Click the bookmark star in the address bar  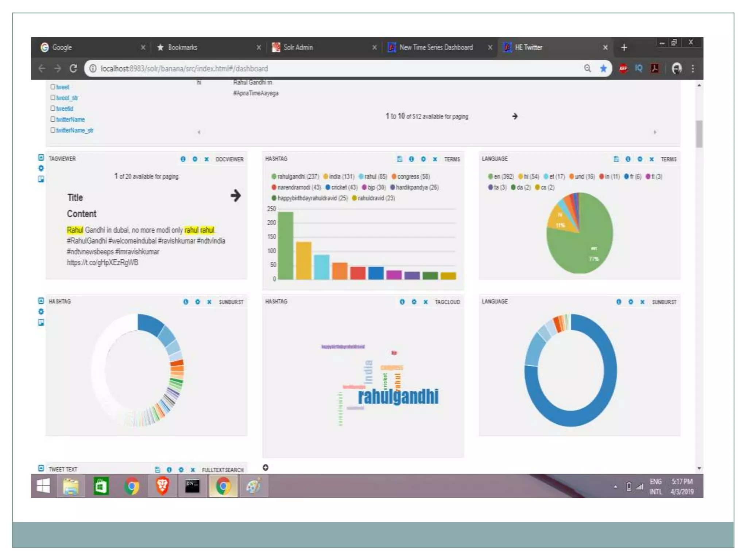(x=603, y=69)
